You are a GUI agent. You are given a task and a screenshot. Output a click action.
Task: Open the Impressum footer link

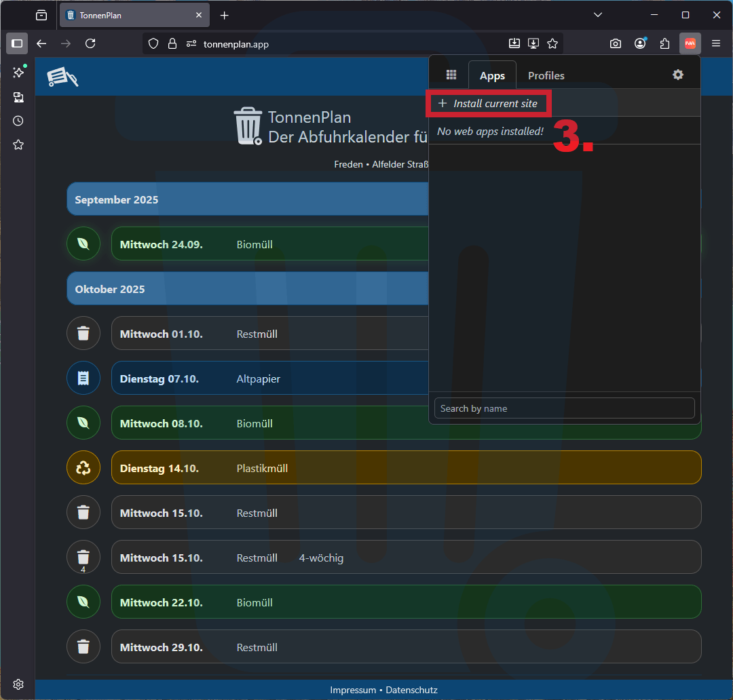(353, 690)
